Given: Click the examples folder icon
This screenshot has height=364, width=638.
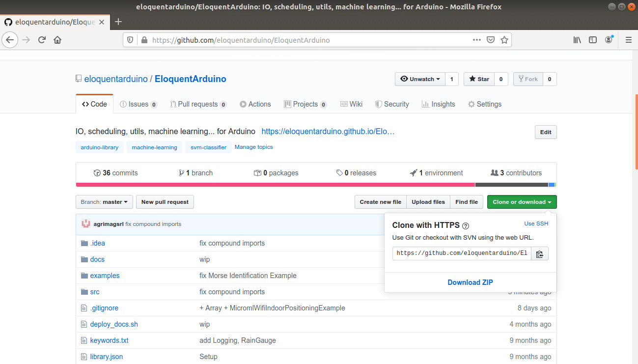Looking at the screenshot, I should (x=84, y=276).
